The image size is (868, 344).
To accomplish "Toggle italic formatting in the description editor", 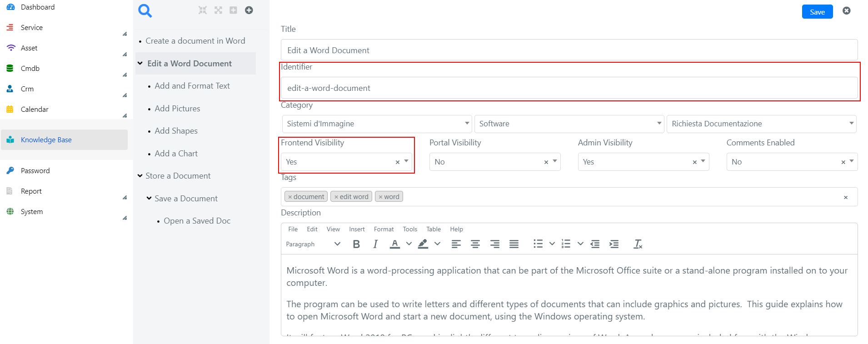I will click(x=375, y=244).
